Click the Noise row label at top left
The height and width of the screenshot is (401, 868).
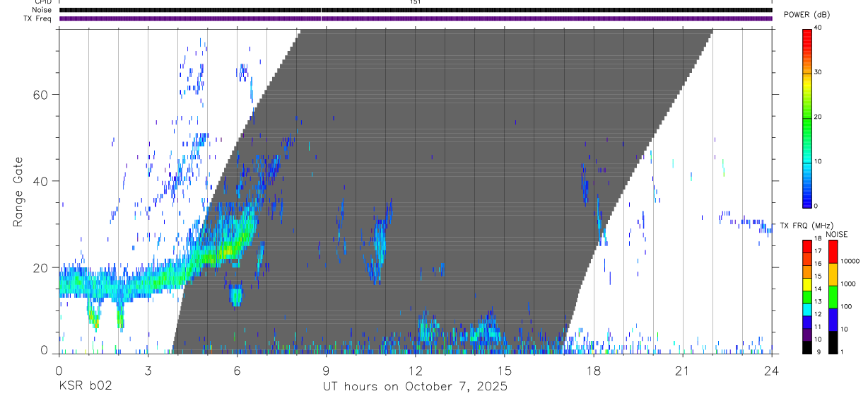pyautogui.click(x=42, y=10)
